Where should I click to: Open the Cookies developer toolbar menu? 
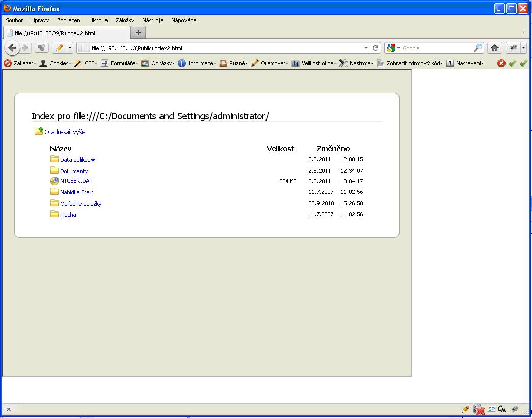pos(56,63)
